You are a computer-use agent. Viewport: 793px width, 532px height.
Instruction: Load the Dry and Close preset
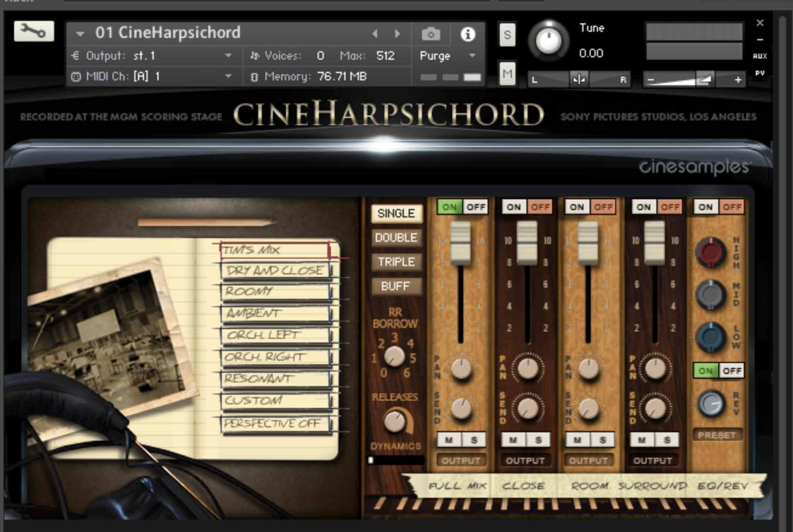point(274,270)
